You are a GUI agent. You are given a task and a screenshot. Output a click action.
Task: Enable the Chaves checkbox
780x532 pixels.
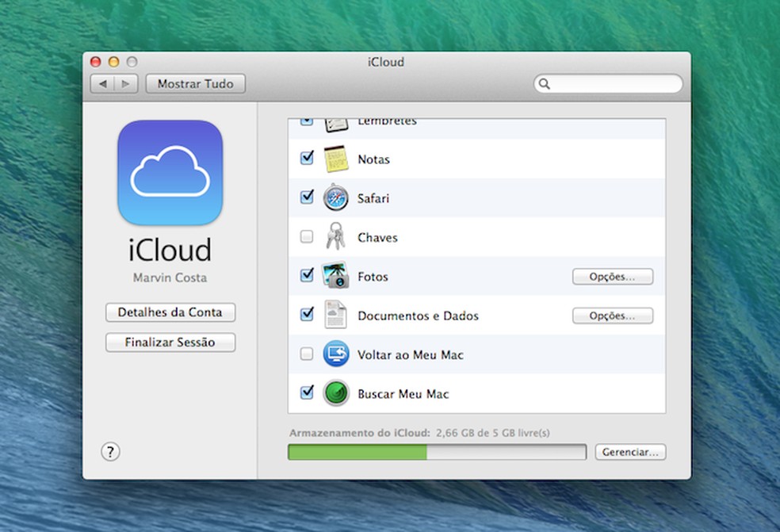pyautogui.click(x=307, y=236)
